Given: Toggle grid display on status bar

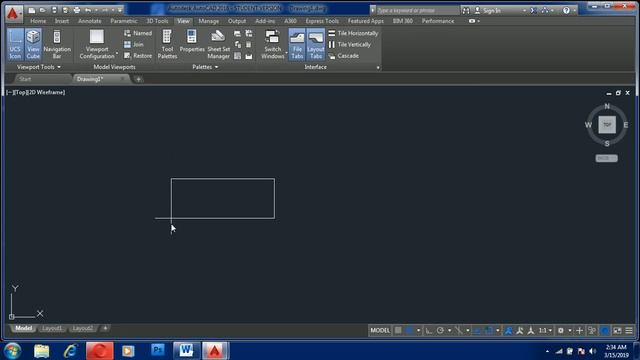Looking at the screenshot, I should click(x=398, y=330).
